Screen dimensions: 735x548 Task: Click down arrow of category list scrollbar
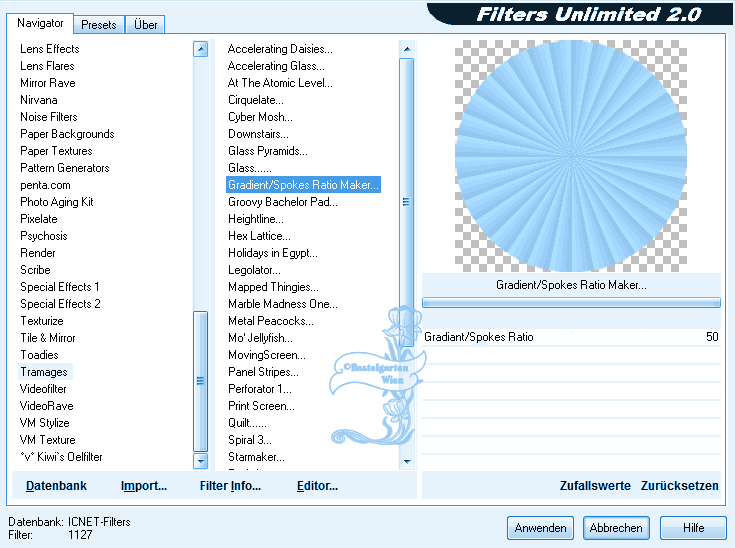click(201, 461)
